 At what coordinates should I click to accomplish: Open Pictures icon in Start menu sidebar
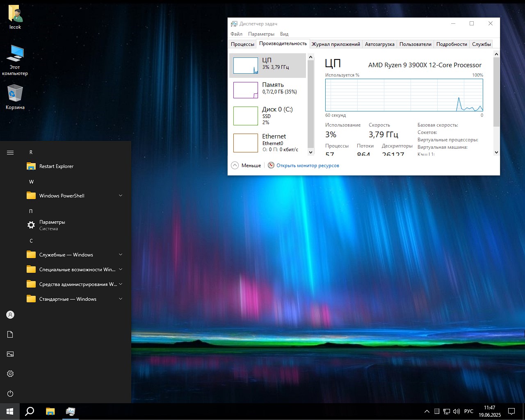(x=10, y=354)
